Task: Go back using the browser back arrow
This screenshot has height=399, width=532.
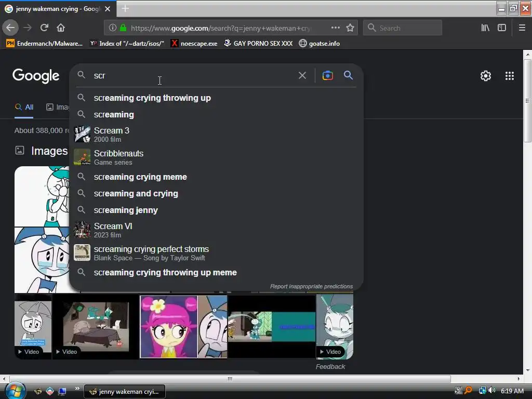Action: pyautogui.click(x=10, y=28)
